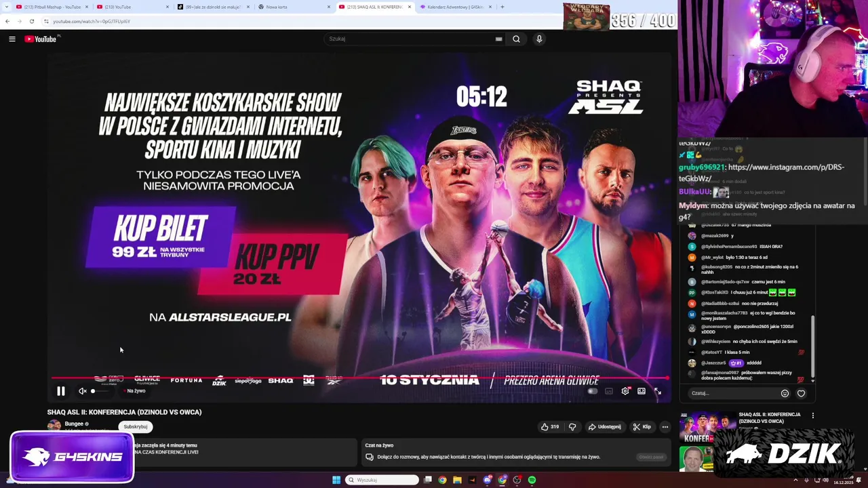Like the video (319 likes)

point(550,427)
